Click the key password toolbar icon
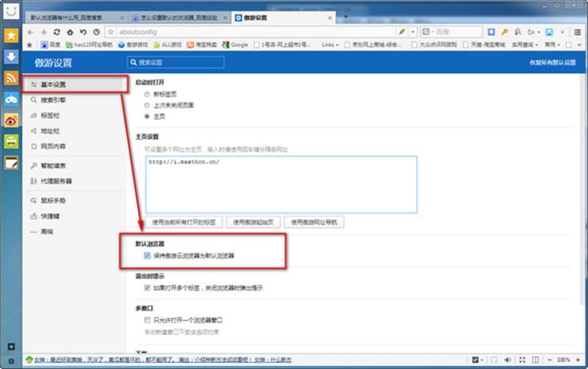Viewport: 588px width, 369px height. [x=505, y=32]
